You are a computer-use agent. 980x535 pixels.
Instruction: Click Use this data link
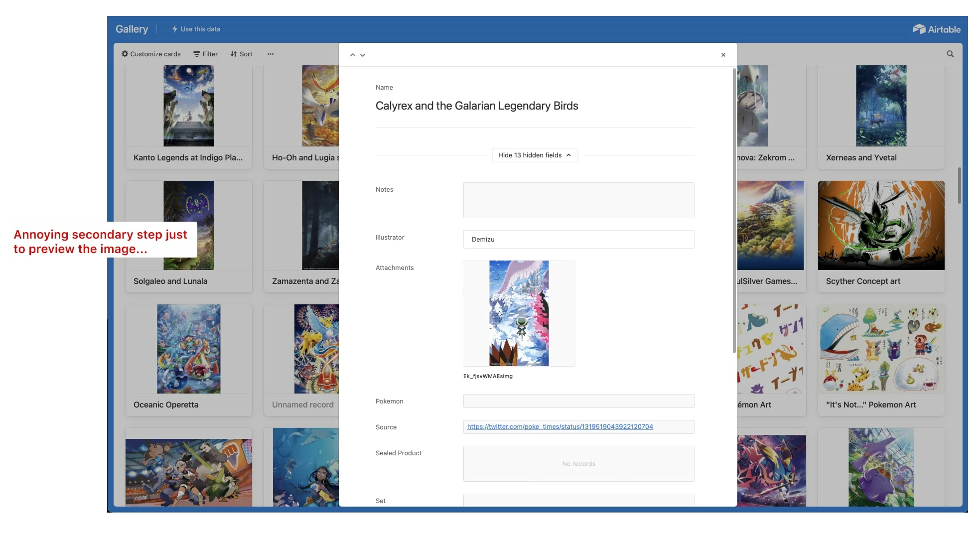[196, 29]
